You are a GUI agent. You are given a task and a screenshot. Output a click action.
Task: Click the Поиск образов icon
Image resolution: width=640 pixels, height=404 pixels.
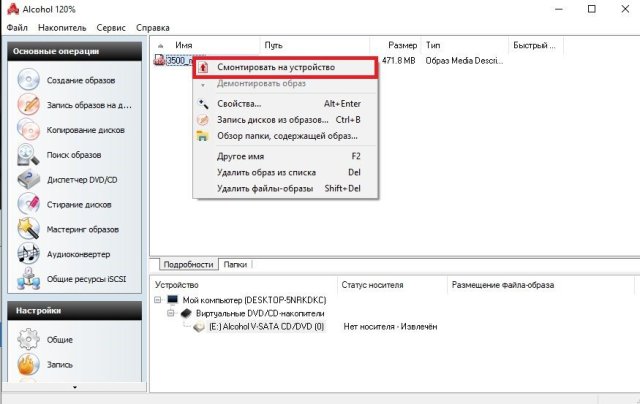(x=28, y=155)
